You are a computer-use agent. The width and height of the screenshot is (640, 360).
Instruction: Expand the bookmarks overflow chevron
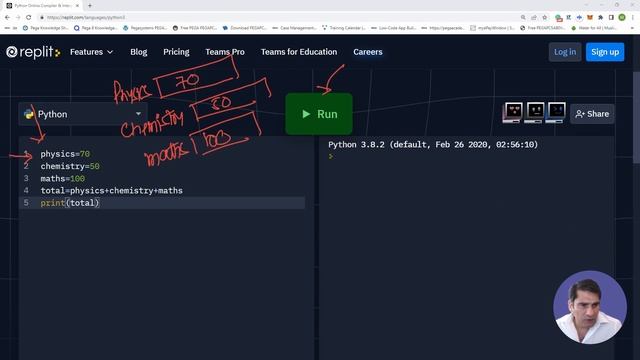point(633,28)
